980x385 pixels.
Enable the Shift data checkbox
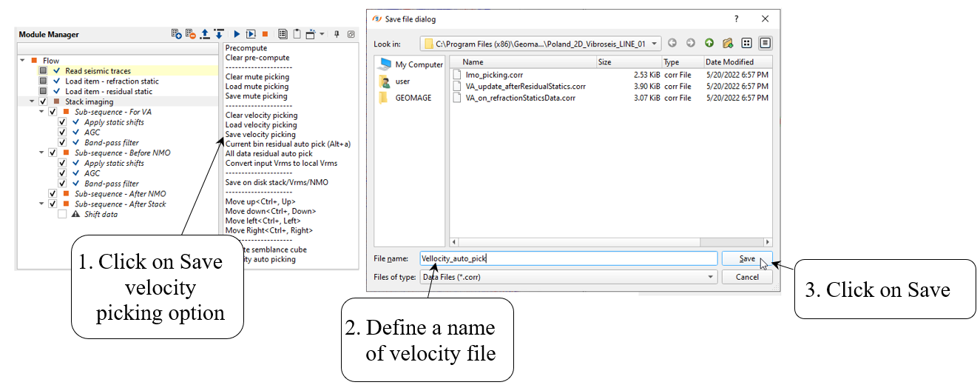(62, 214)
